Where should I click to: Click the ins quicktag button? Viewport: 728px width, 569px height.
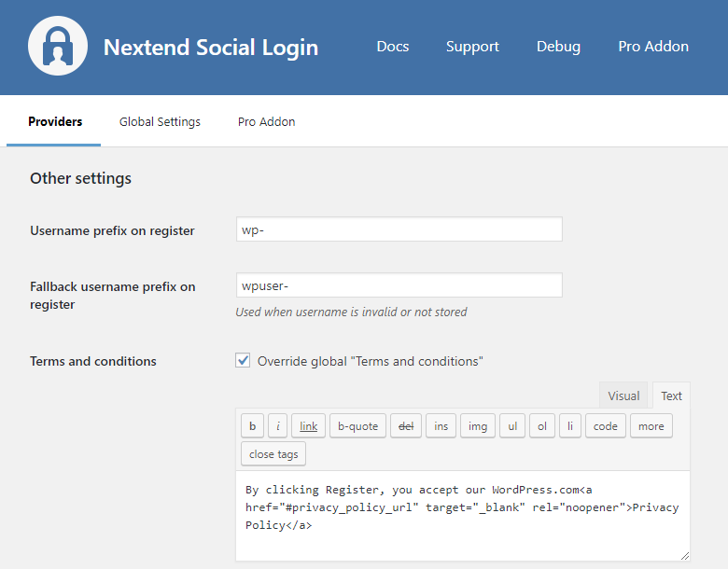[x=441, y=426]
